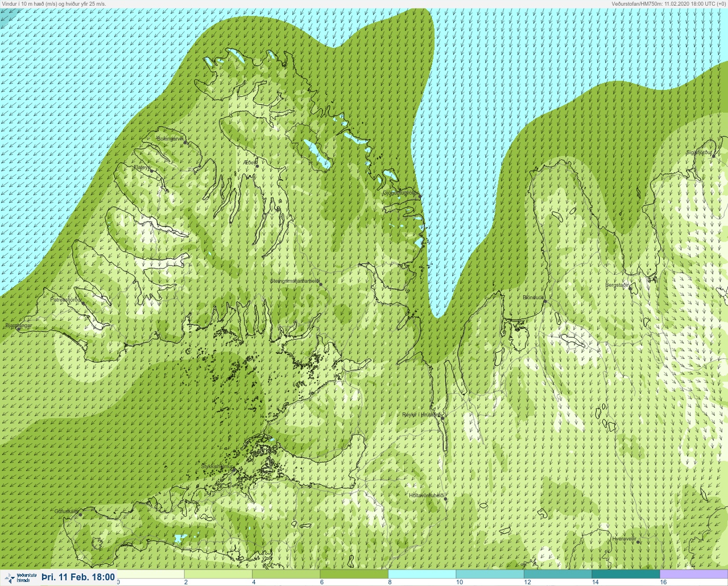Click the legend value 10

point(459,583)
